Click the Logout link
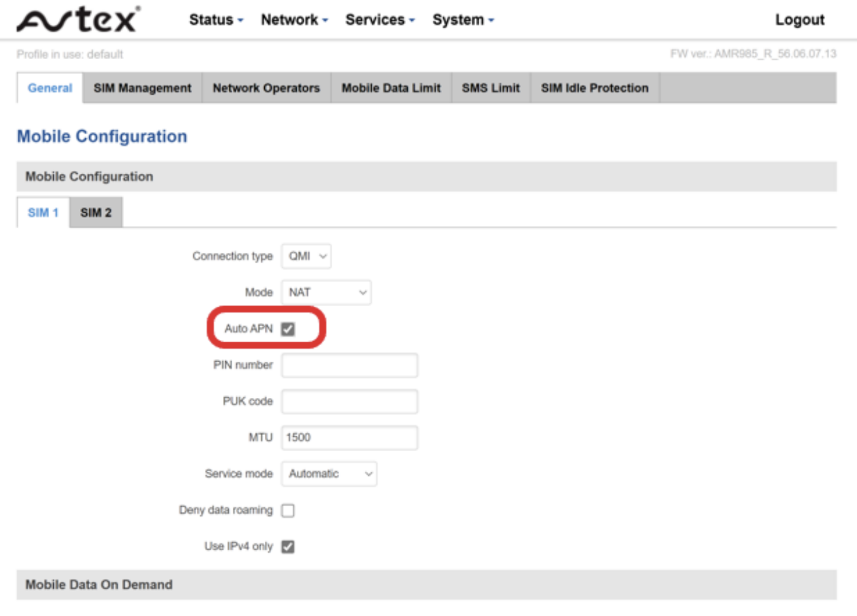Screen dimensions: 857x616 tap(800, 20)
